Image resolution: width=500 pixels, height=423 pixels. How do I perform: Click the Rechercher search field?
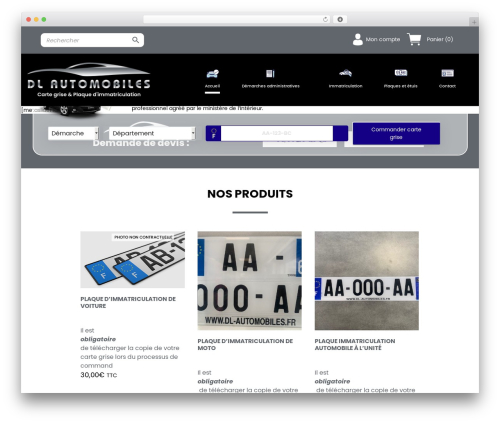click(92, 40)
